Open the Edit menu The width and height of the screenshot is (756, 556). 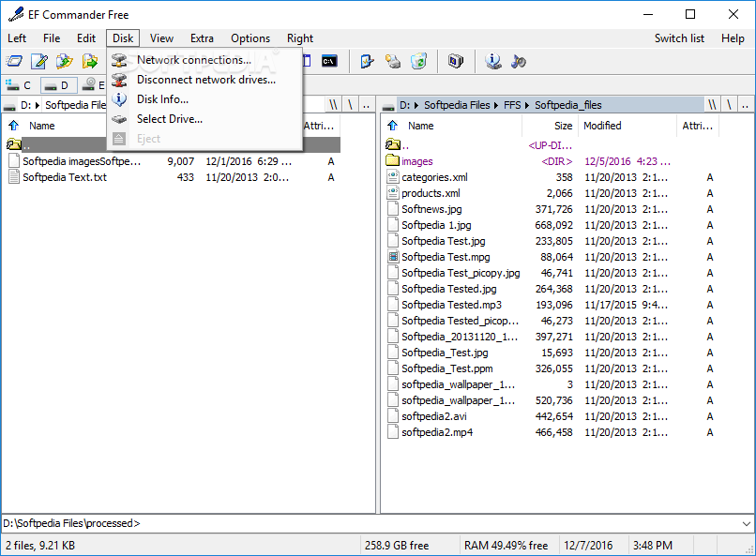pos(86,38)
